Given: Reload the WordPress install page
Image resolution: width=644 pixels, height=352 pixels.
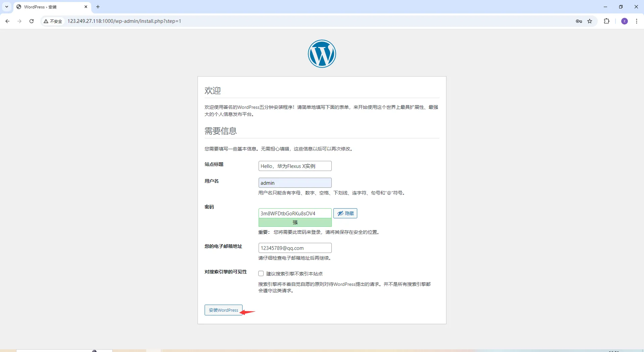Looking at the screenshot, I should (x=32, y=21).
